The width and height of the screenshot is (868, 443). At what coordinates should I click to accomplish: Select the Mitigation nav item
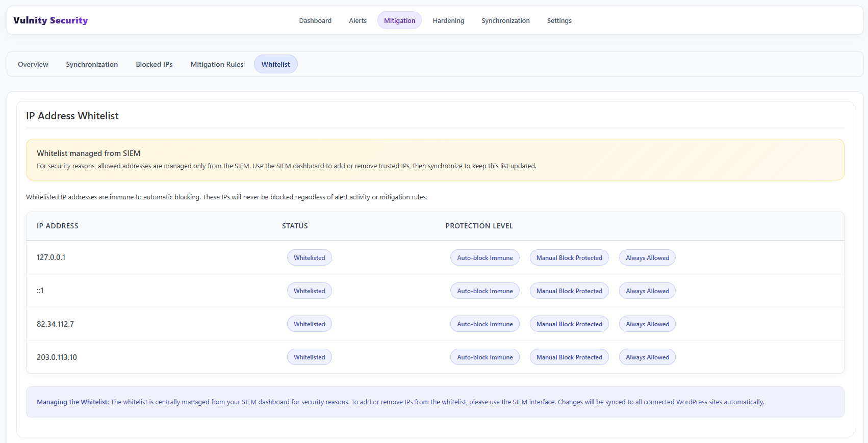[x=399, y=20]
